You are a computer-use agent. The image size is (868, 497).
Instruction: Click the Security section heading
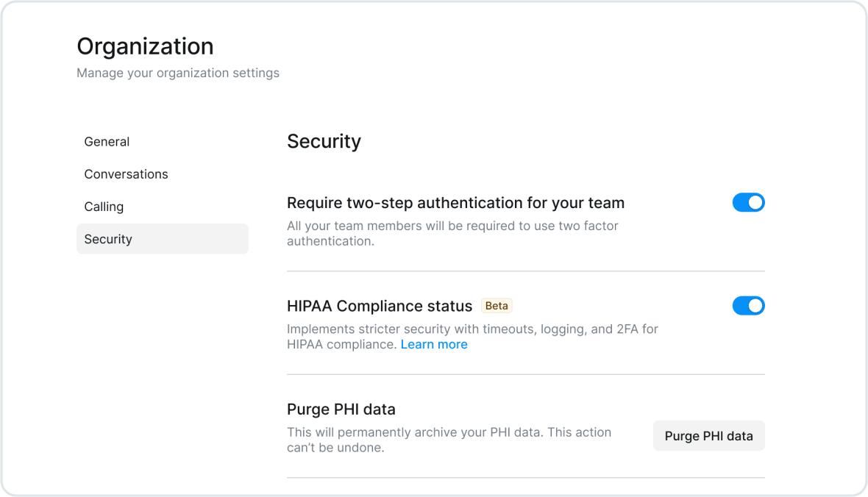pyautogui.click(x=324, y=141)
